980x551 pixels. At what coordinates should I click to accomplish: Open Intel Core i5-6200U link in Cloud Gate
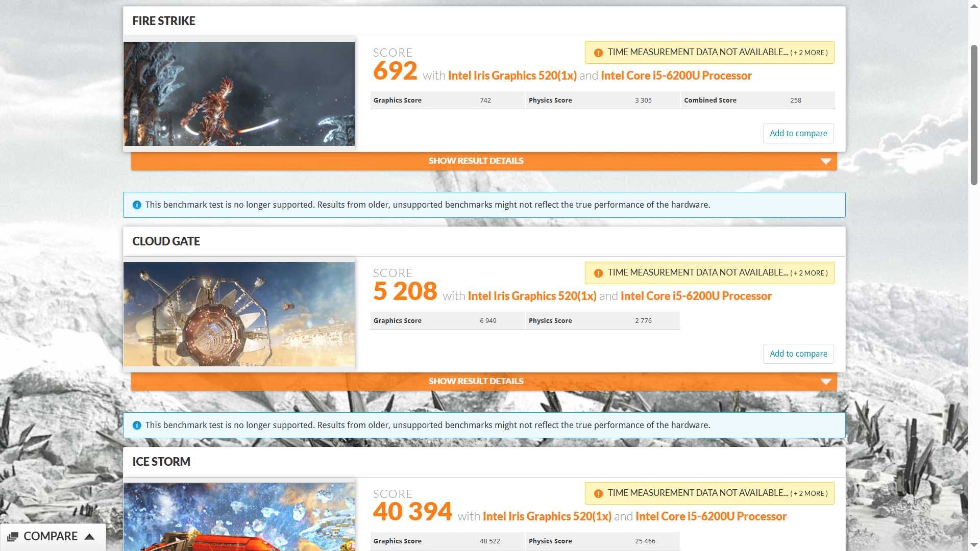(x=696, y=296)
